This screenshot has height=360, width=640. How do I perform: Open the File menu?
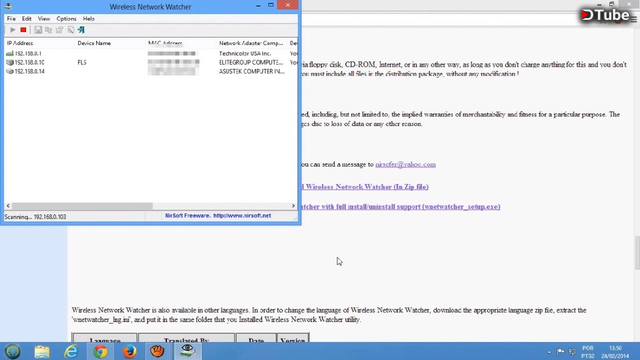(x=11, y=19)
